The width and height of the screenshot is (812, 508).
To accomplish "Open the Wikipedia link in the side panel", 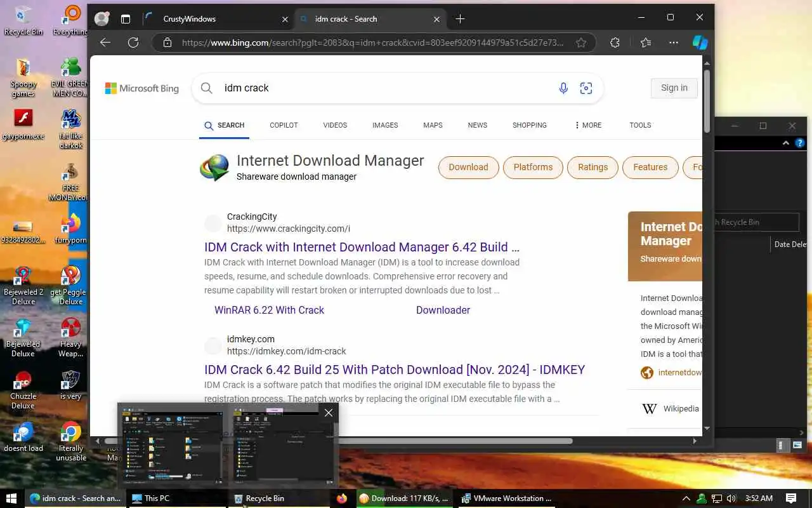I will tap(681, 408).
